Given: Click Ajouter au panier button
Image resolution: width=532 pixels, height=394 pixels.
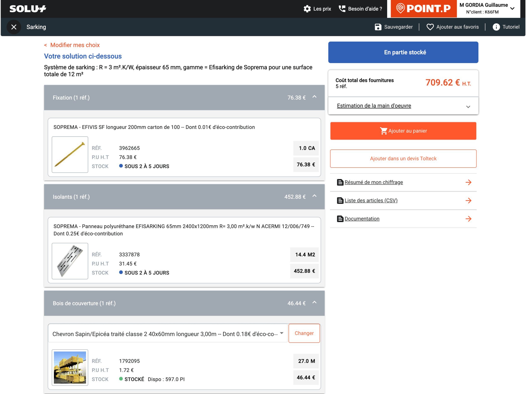Looking at the screenshot, I should [403, 131].
